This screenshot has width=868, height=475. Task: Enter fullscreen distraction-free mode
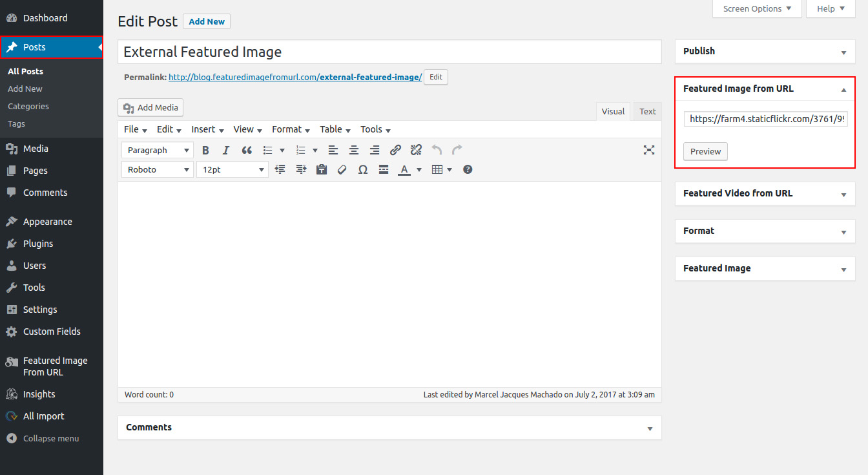pos(649,151)
